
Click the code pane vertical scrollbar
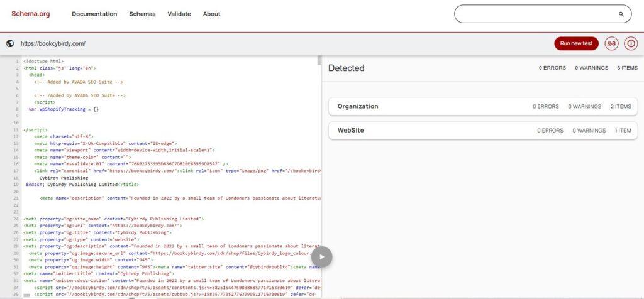[319, 60]
